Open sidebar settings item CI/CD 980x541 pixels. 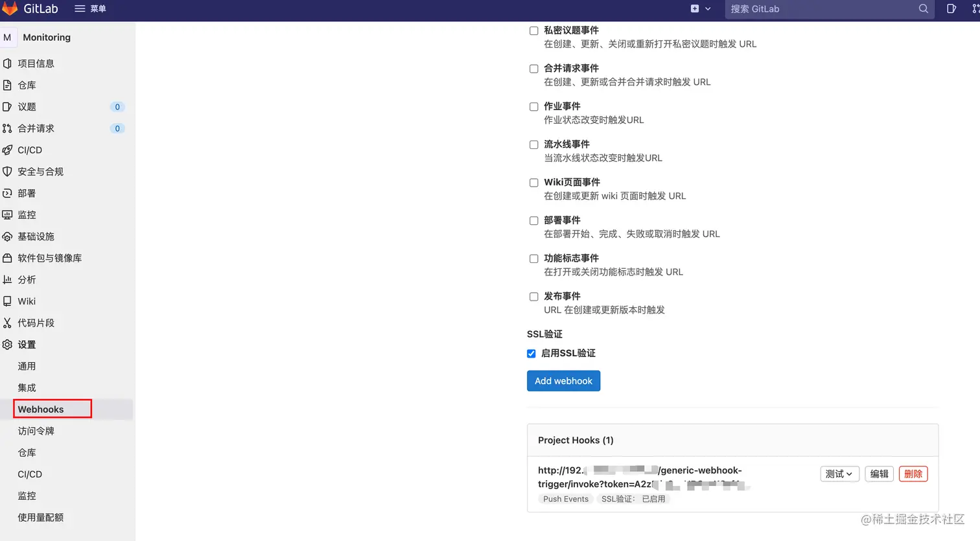(x=30, y=474)
